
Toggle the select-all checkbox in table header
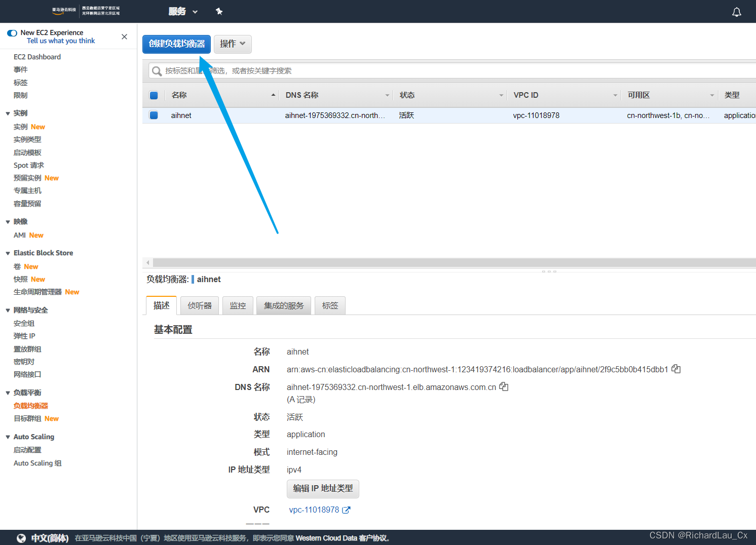(x=154, y=95)
